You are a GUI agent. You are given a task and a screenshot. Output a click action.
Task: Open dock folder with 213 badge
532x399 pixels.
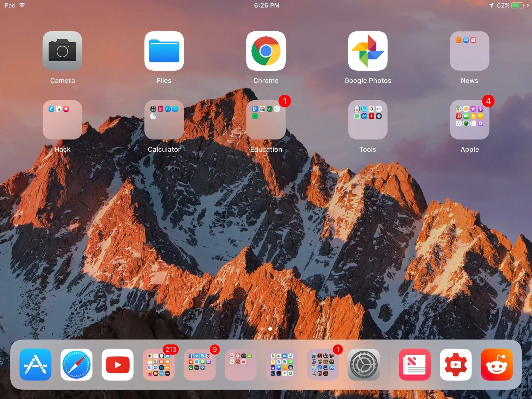click(158, 364)
